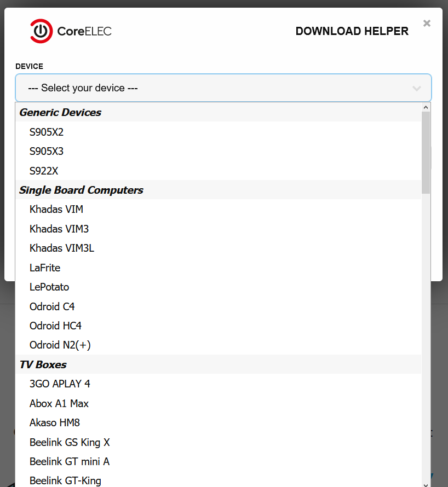Choose Khadas VIM3 option
This screenshot has width=448, height=487.
pyautogui.click(x=218, y=229)
